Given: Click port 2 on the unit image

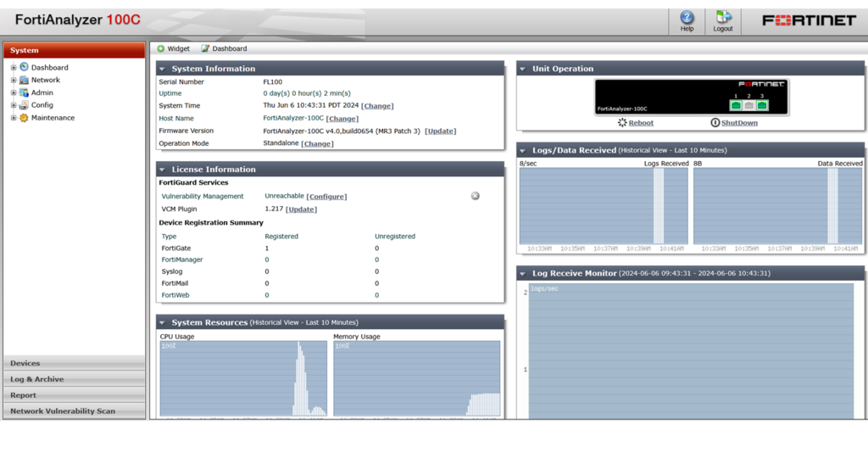Looking at the screenshot, I should coord(749,105).
